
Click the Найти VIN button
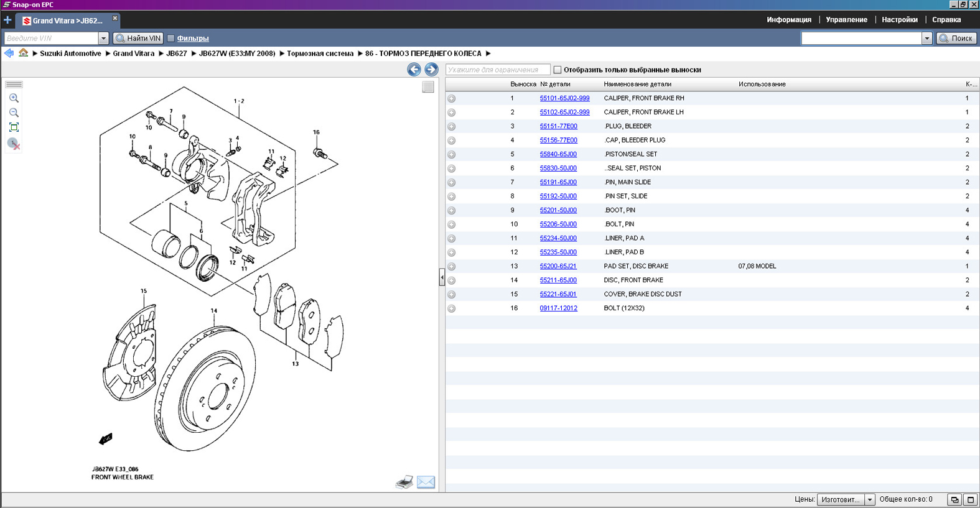tap(138, 39)
